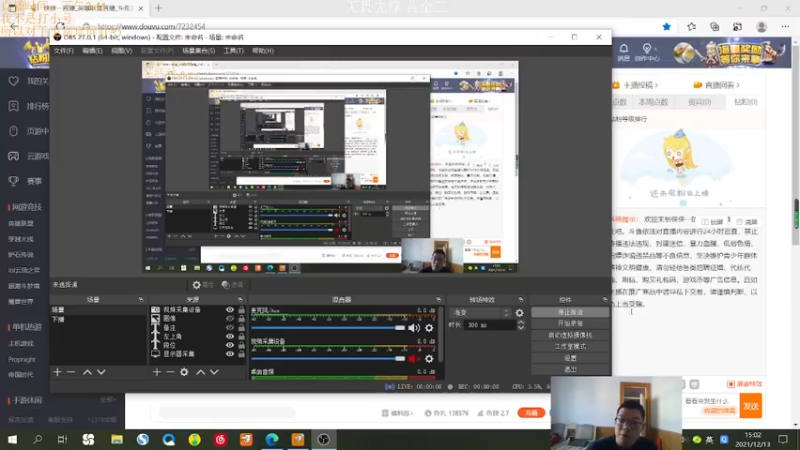
Task: Add a new scene with plus icon
Action: (x=57, y=372)
